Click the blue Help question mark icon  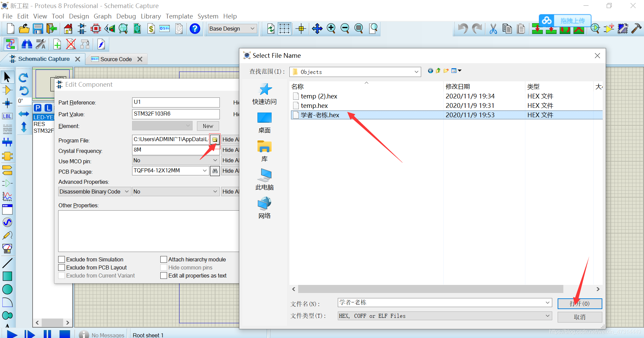pyautogui.click(x=195, y=29)
